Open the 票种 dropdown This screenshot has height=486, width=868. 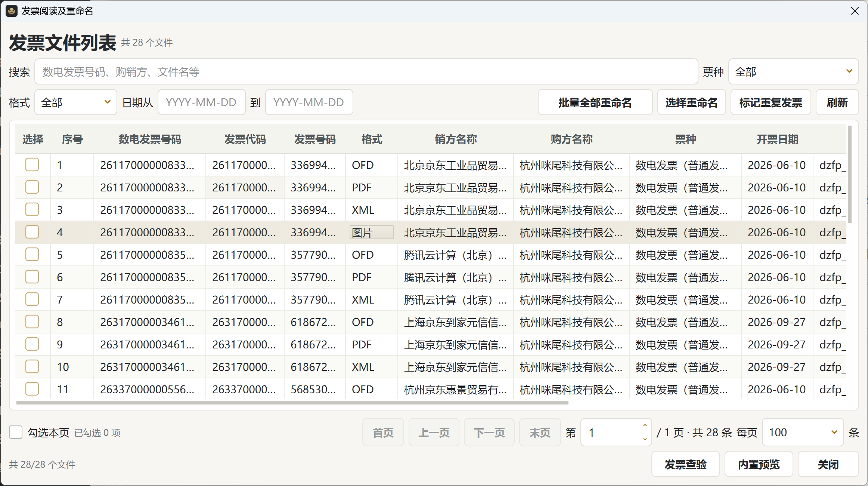[x=793, y=72]
